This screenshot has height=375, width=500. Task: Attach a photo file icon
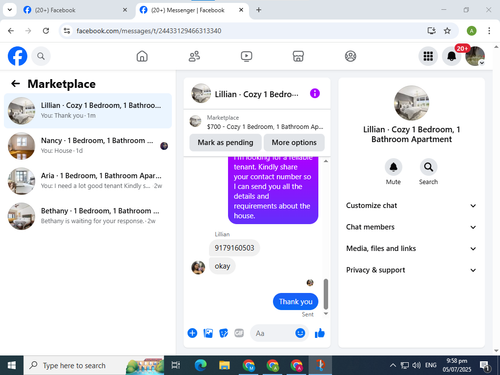(x=208, y=333)
